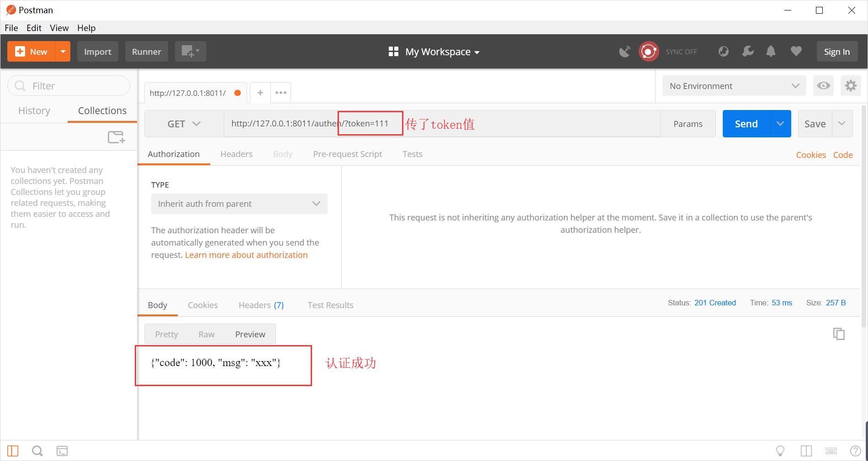Expand the Save dropdown arrow
The image size is (868, 461).
pyautogui.click(x=842, y=124)
